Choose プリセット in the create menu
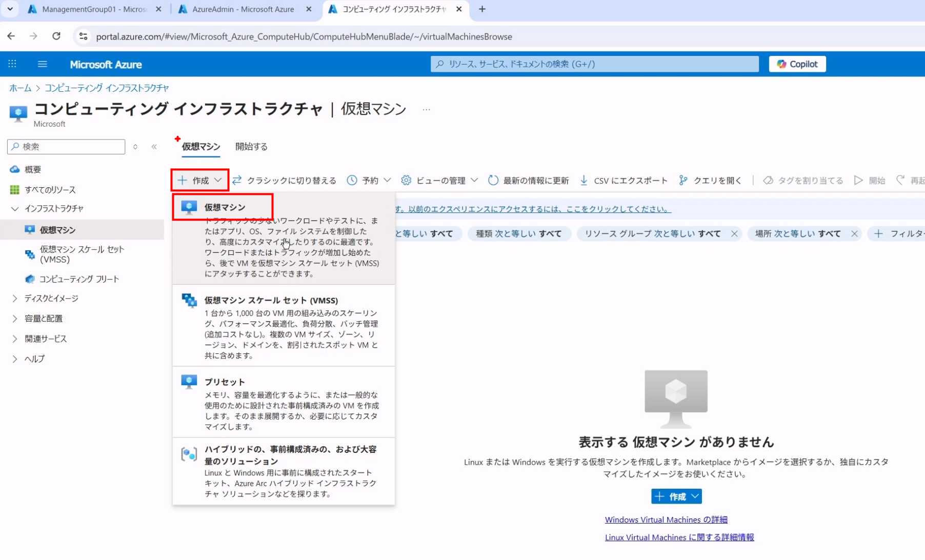 (225, 382)
